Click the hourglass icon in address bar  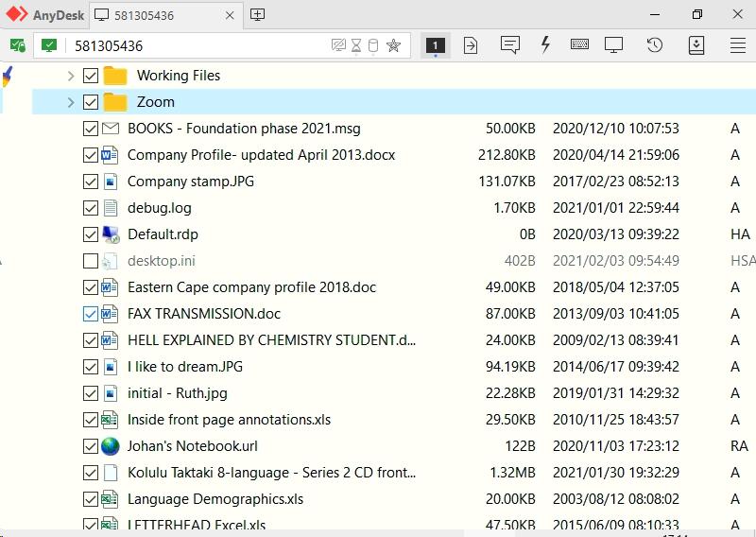pos(356,45)
